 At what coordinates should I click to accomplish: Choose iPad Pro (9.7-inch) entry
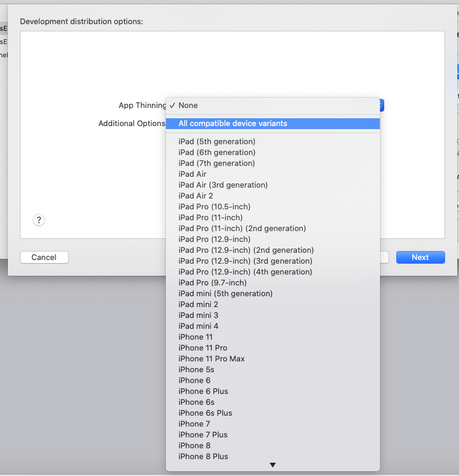[212, 283]
